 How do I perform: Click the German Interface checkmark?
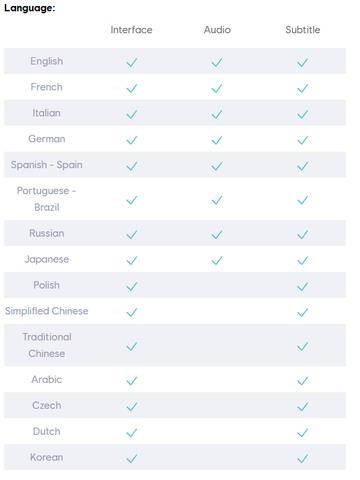132,140
